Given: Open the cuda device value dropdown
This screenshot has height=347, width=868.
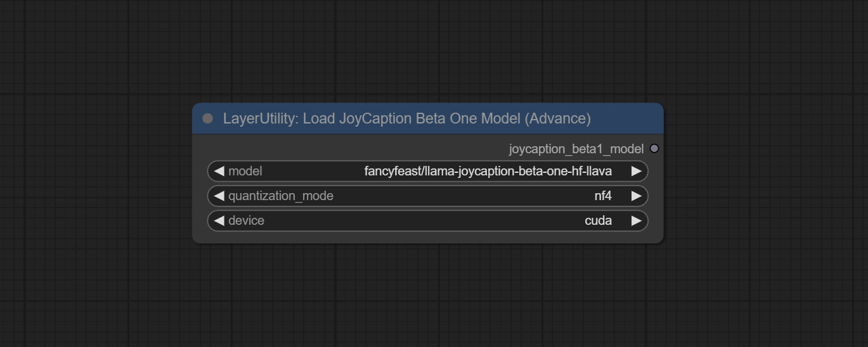Looking at the screenshot, I should [598, 220].
